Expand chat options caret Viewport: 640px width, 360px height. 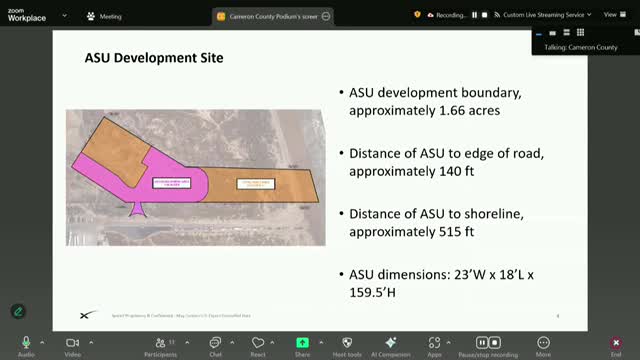click(232, 342)
